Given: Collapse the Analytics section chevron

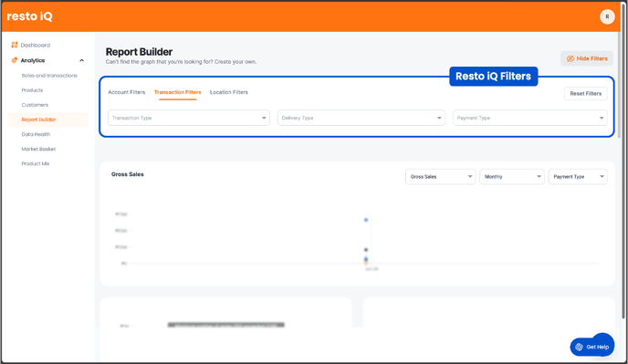Looking at the screenshot, I should tap(82, 60).
